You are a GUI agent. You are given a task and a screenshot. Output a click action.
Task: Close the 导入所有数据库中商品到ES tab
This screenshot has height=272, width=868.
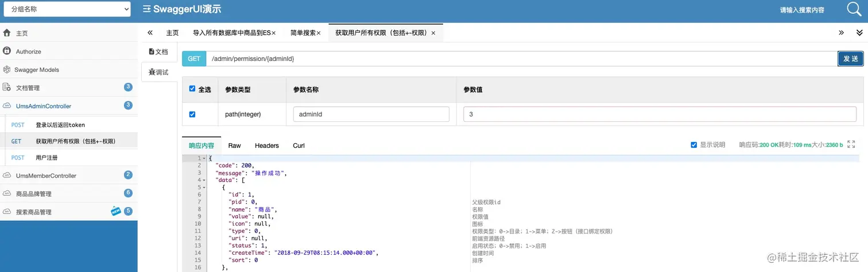pos(273,33)
